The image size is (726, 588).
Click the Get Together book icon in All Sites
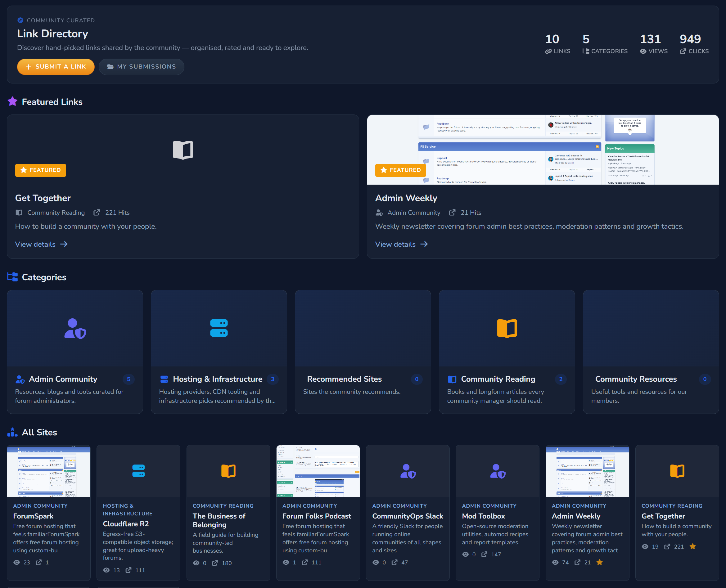[x=677, y=471]
